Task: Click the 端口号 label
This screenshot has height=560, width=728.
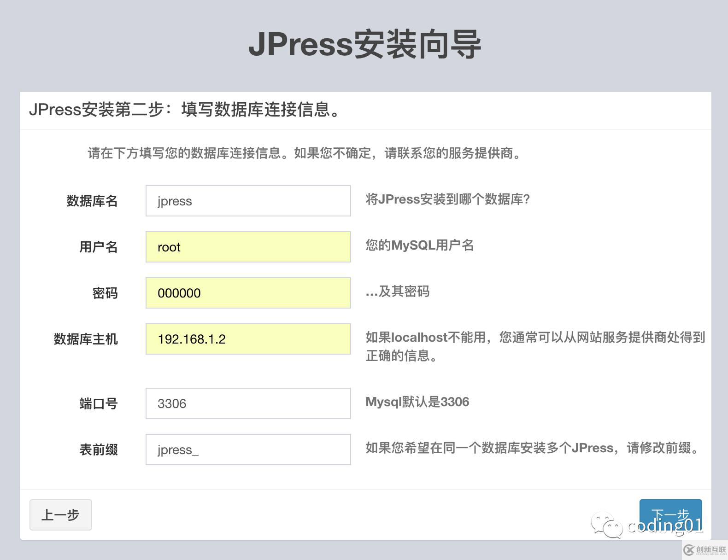Action: pos(99,403)
